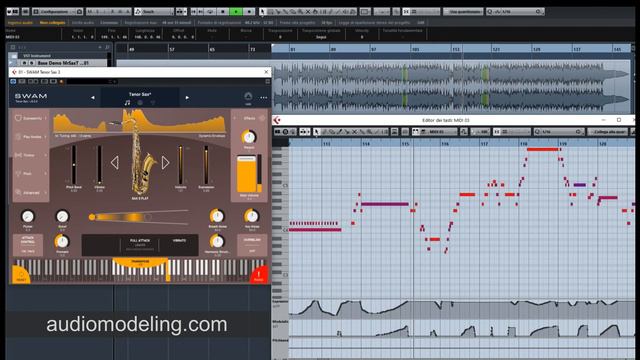Screen dimensions: 640x360
Task: Open the Usa quantizzazione dropdown
Action: click(x=463, y=11)
